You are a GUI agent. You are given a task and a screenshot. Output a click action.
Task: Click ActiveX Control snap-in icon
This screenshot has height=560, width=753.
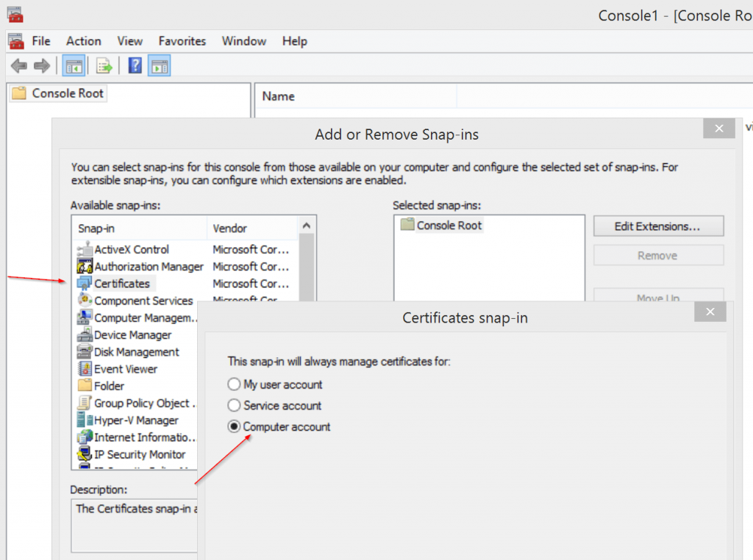85,249
